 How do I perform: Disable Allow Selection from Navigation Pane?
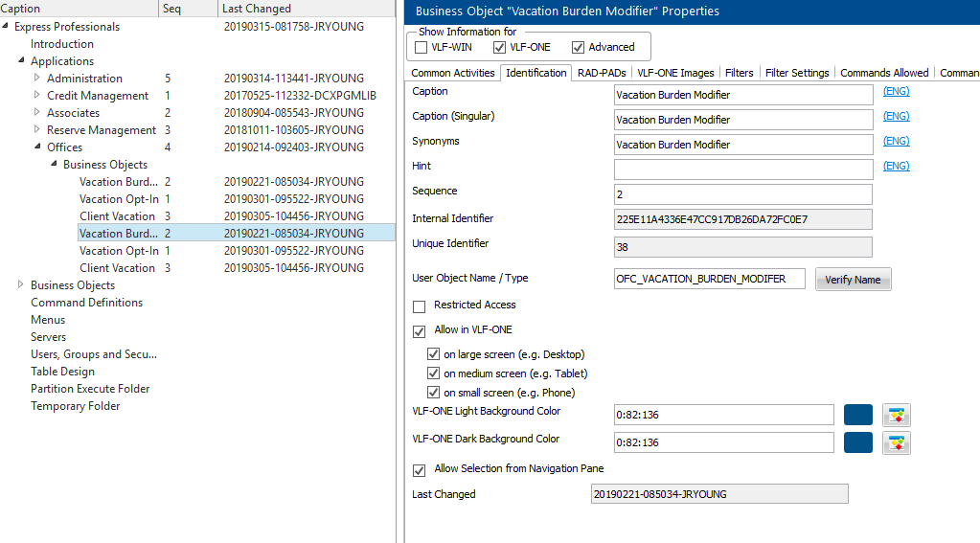click(x=419, y=470)
